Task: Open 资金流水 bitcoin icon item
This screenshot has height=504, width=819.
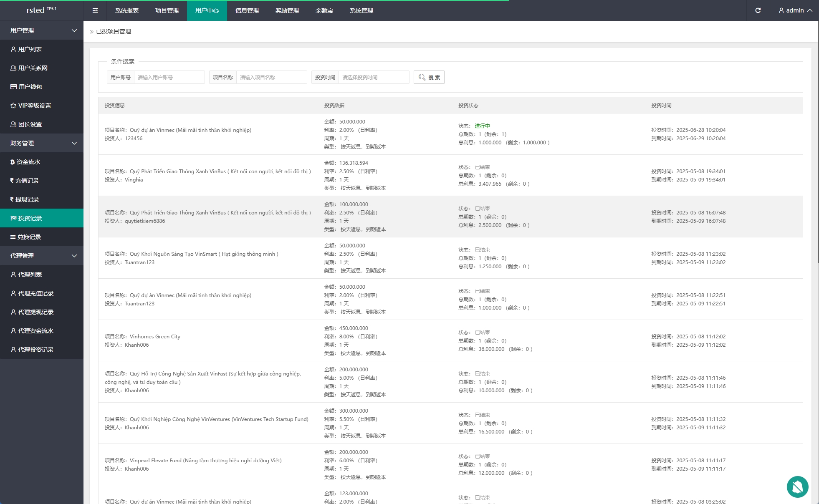Action: pyautogui.click(x=28, y=162)
